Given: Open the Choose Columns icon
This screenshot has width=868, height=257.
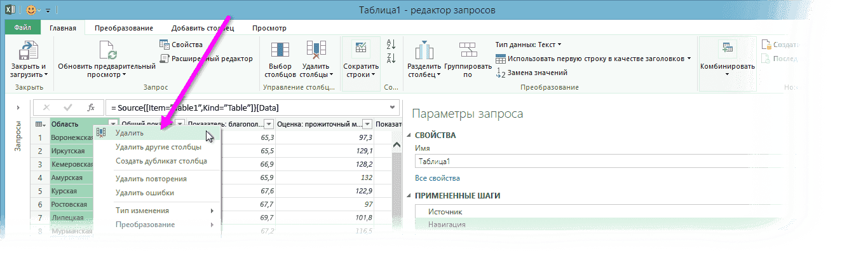Looking at the screenshot, I should coord(280,52).
